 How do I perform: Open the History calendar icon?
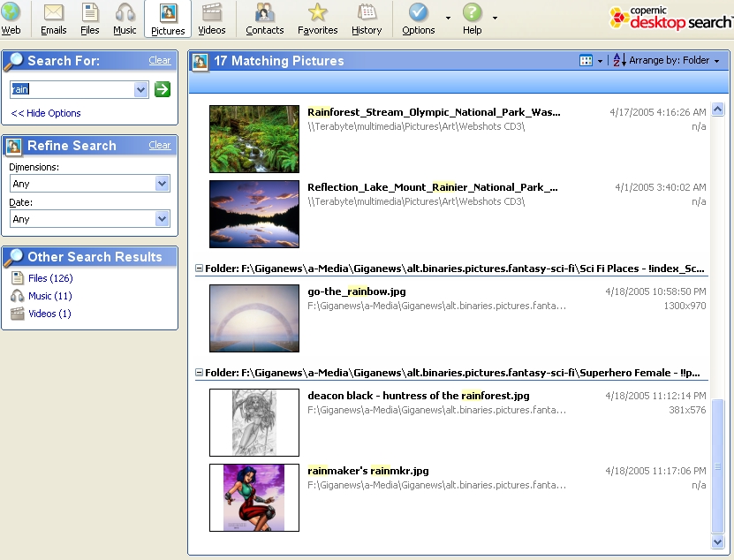tap(367, 13)
